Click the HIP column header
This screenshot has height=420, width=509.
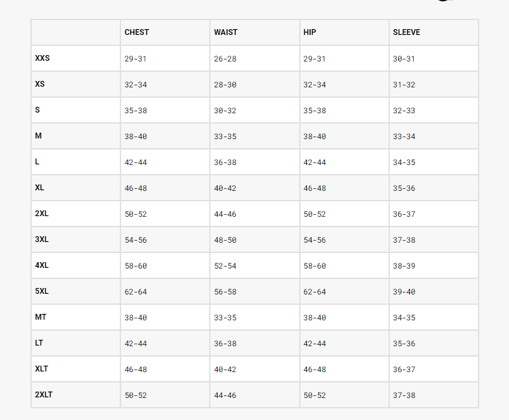pyautogui.click(x=309, y=32)
